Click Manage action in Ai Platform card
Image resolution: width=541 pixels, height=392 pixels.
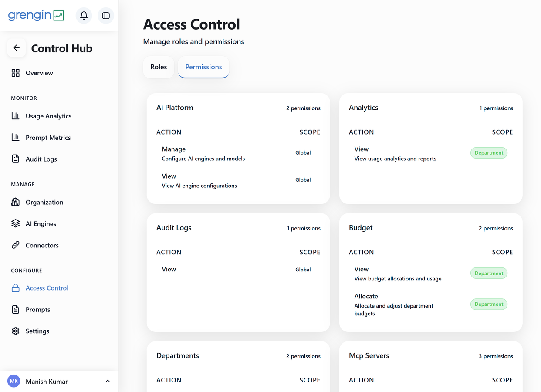point(174,149)
